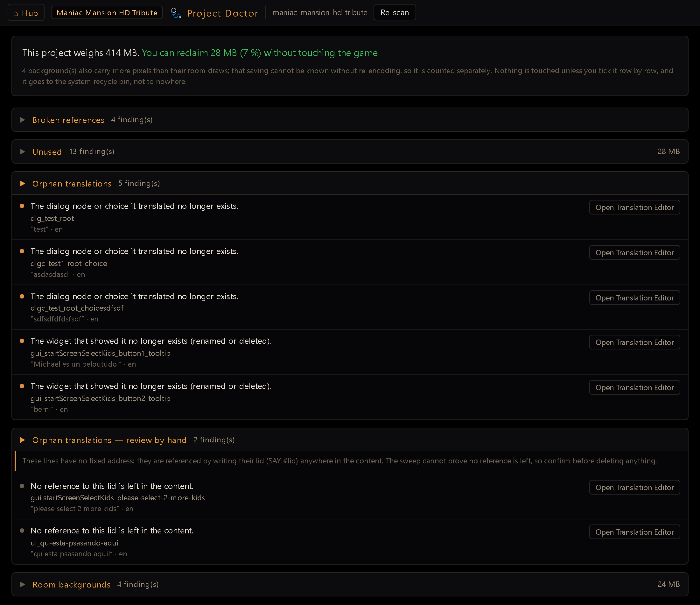The width and height of the screenshot is (700, 605).
Task: Open the Maniac Mansion HD Tribute project button
Action: pyautogui.click(x=107, y=13)
